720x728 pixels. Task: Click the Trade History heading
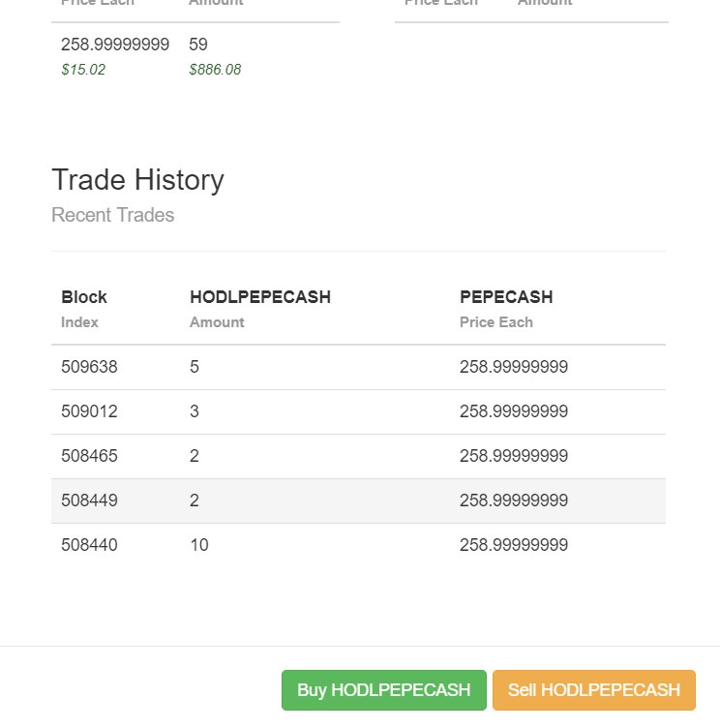click(137, 180)
